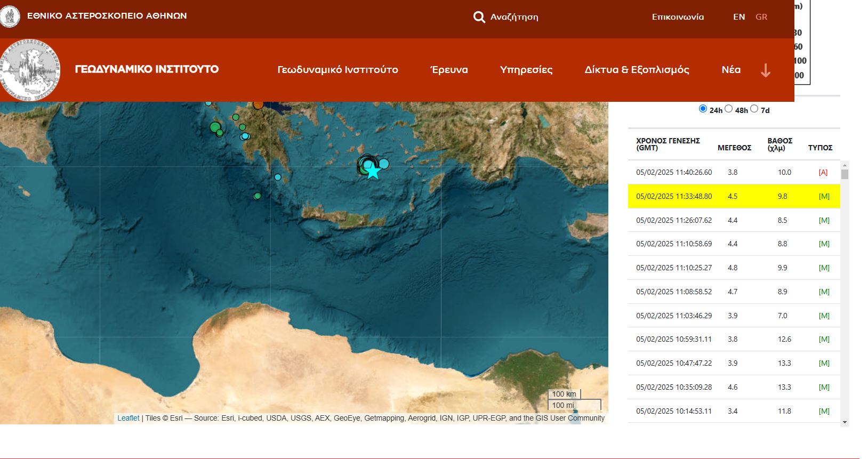Switch language to EN

739,17
